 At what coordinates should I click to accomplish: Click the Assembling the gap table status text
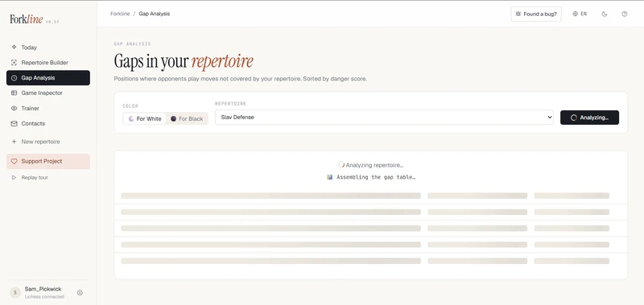(x=376, y=177)
